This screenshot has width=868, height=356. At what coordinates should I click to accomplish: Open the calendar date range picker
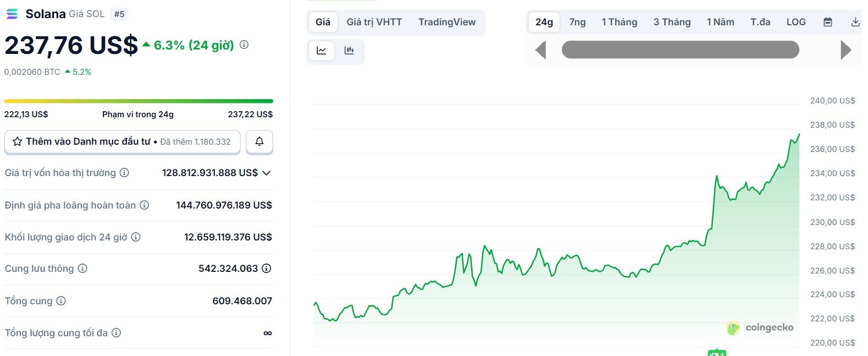coord(828,22)
